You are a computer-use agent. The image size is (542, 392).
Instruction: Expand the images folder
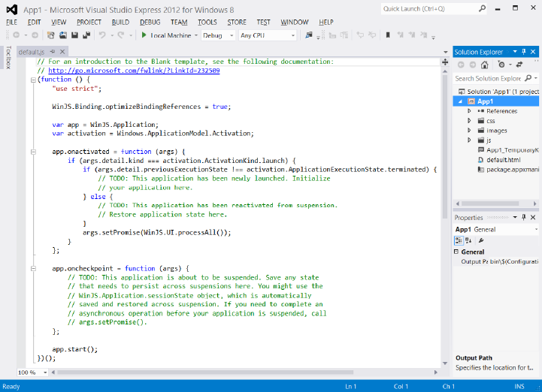pos(469,130)
